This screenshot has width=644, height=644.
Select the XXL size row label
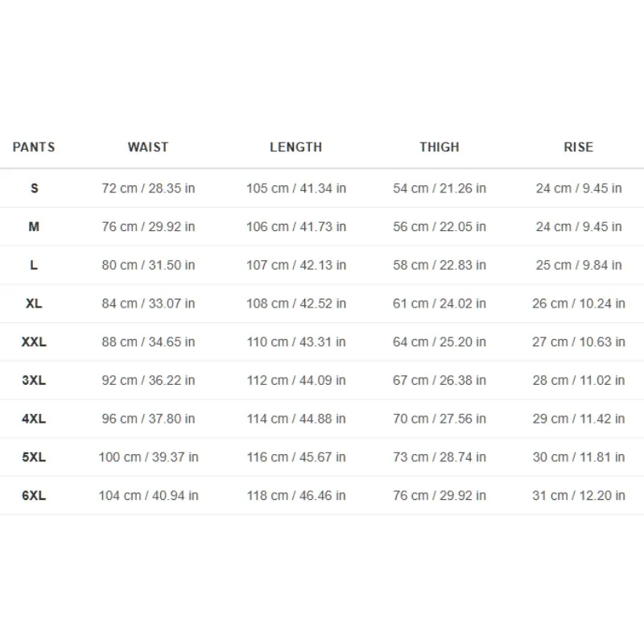(x=34, y=342)
